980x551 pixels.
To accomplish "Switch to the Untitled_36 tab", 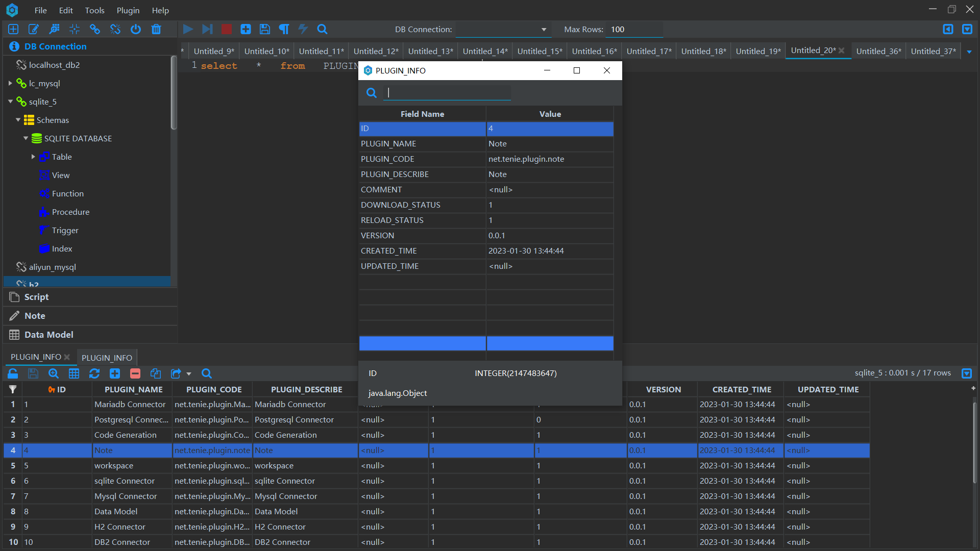I will 878,51.
